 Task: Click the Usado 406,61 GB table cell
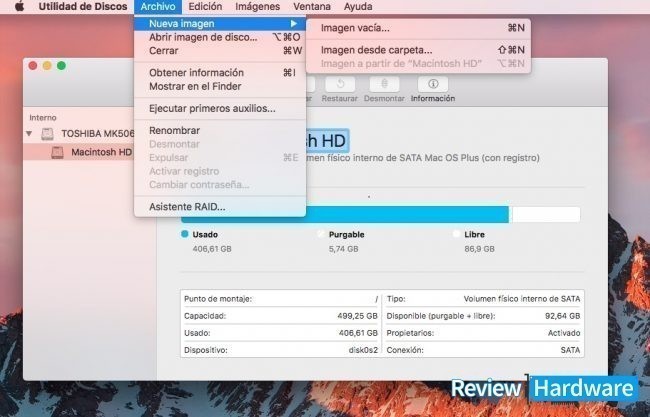(281, 333)
